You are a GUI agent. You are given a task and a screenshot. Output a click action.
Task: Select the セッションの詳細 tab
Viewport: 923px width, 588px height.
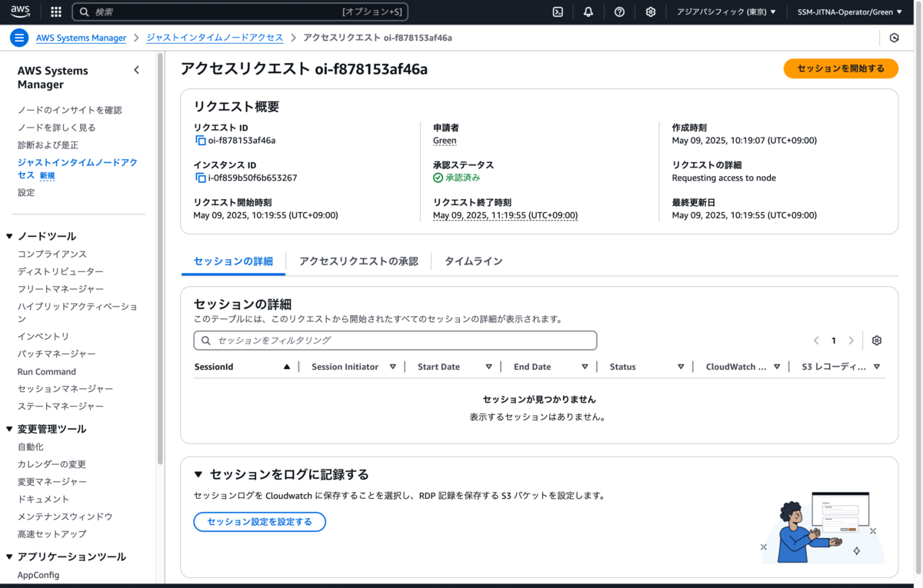233,261
